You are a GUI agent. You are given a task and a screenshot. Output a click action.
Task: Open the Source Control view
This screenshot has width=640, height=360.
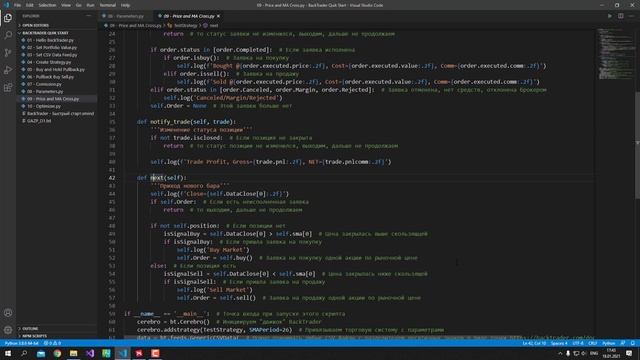tap(8, 53)
